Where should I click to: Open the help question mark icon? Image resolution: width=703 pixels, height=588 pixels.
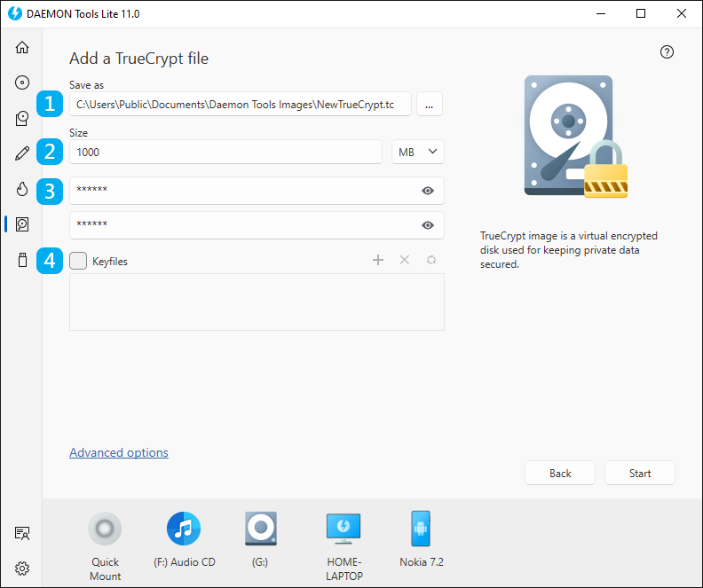pos(667,52)
